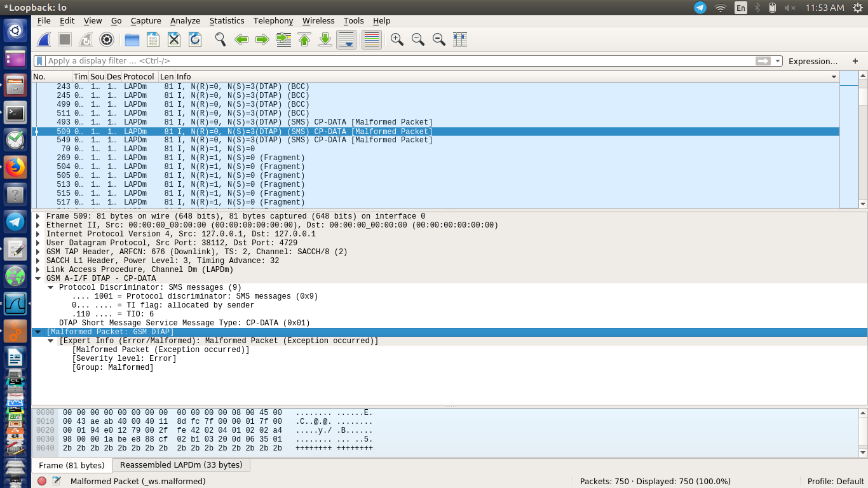Image resolution: width=868 pixels, height=488 pixels.
Task: Jump to the last packet
Action: (325, 39)
